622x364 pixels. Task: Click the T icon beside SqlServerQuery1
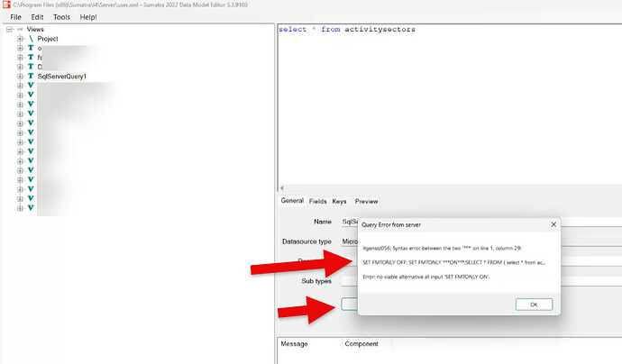click(30, 77)
